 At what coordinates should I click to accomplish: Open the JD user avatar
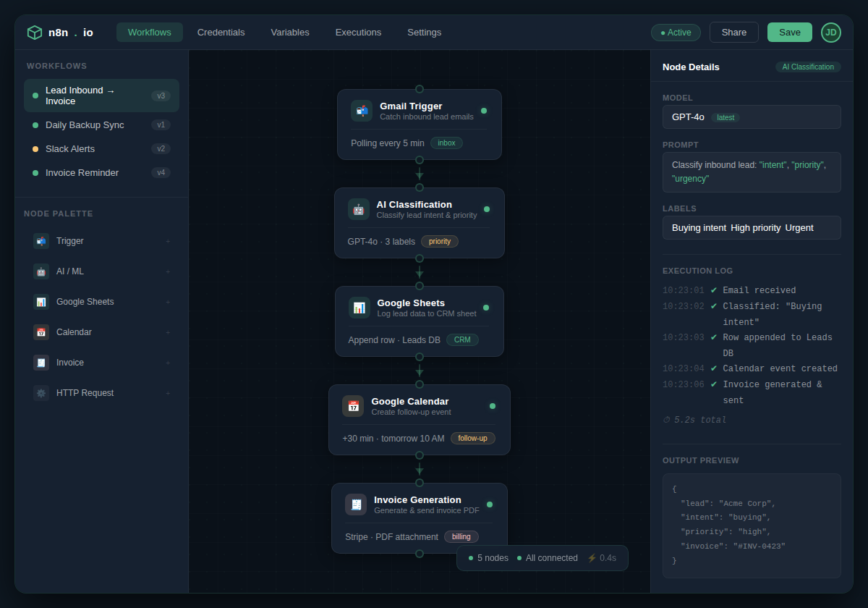coord(831,33)
